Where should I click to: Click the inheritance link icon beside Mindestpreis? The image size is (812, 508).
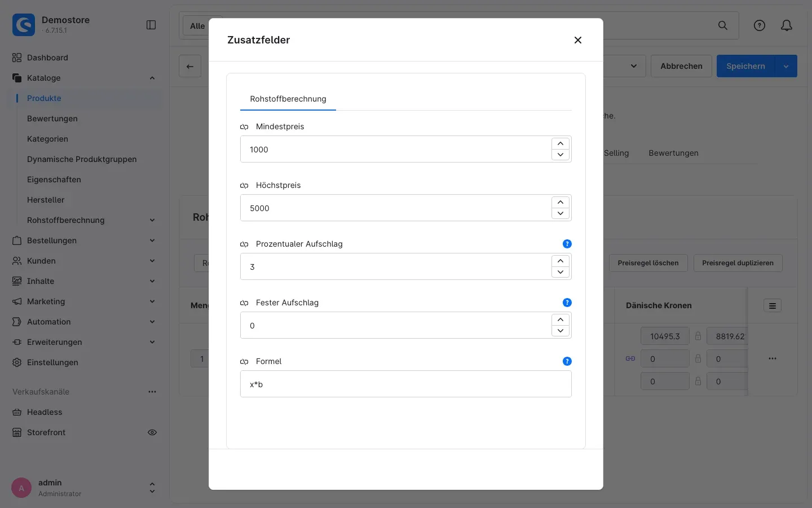click(x=244, y=127)
